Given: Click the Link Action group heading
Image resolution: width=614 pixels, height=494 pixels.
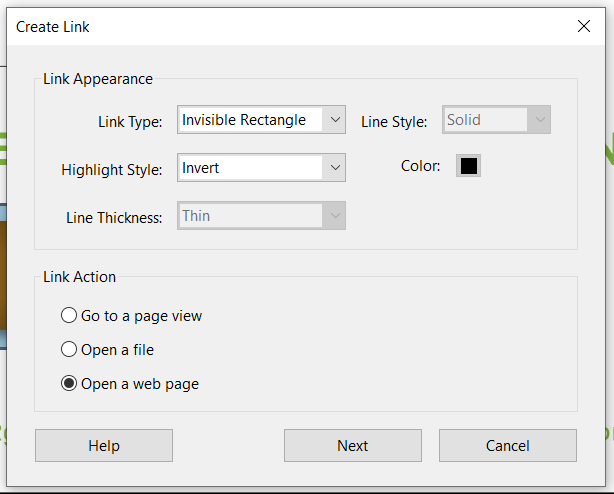Looking at the screenshot, I should [80, 277].
